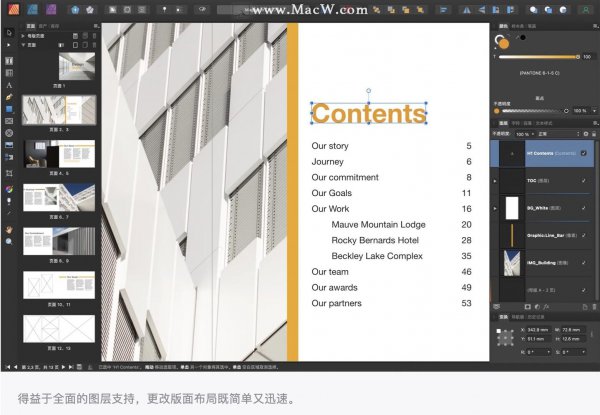Viewport: 600px width, 415px height.
Task: Click the Flip Horizontal icon in the top toolbar
Action: tap(467, 10)
